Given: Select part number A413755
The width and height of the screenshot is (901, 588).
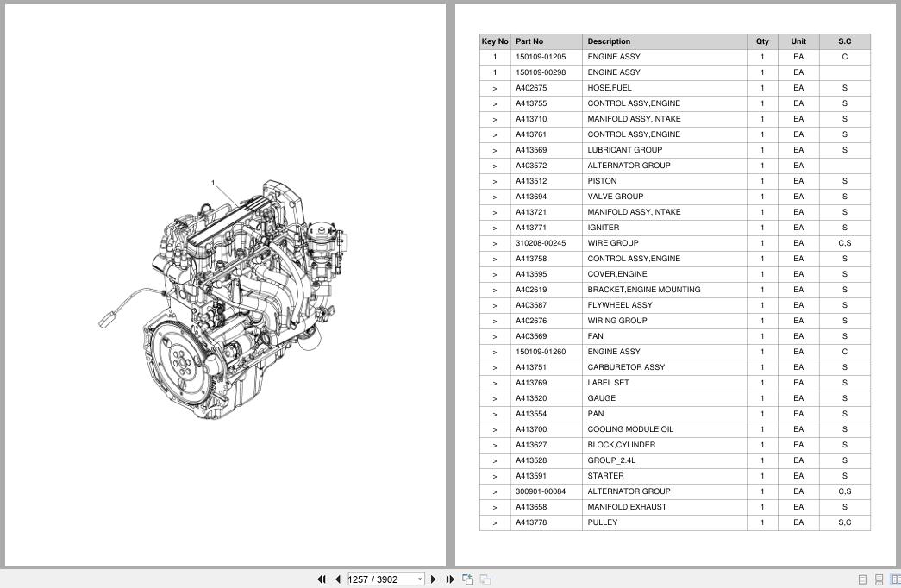Looking at the screenshot, I should [531, 103].
